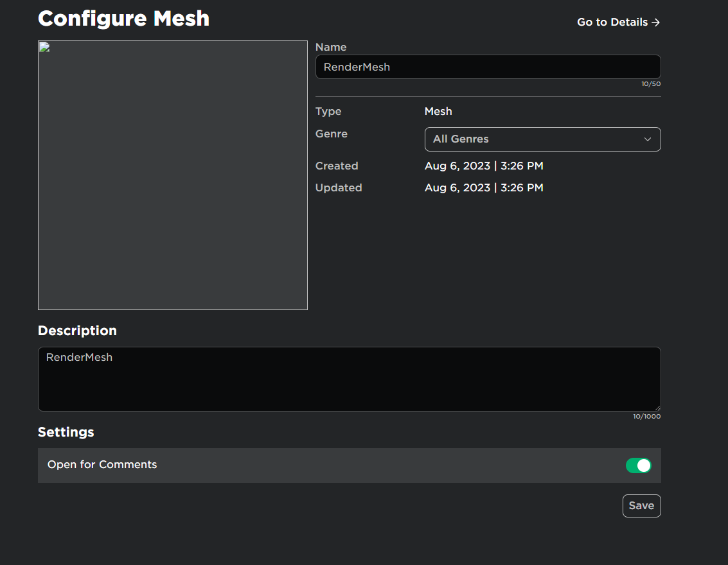Open the All Genres dropdown
728x565 pixels.
tap(542, 139)
